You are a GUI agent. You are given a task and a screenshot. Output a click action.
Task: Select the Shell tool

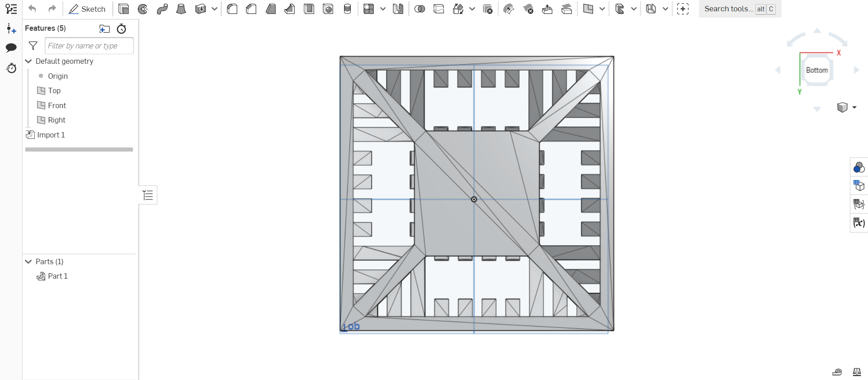[x=309, y=9]
